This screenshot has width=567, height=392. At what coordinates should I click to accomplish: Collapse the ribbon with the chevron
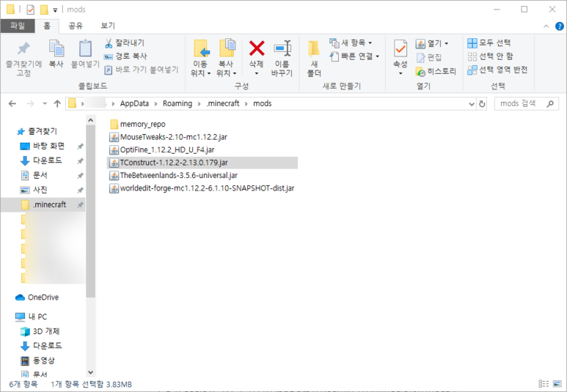coord(546,26)
